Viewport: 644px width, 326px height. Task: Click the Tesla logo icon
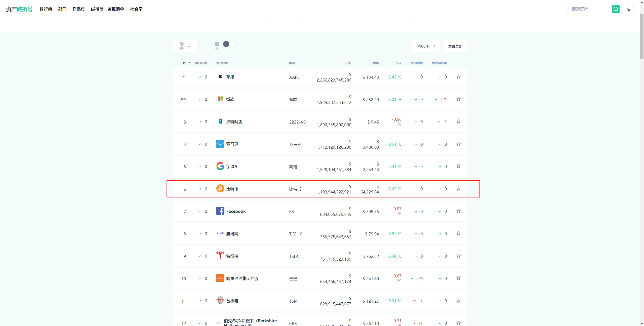pyautogui.click(x=220, y=256)
